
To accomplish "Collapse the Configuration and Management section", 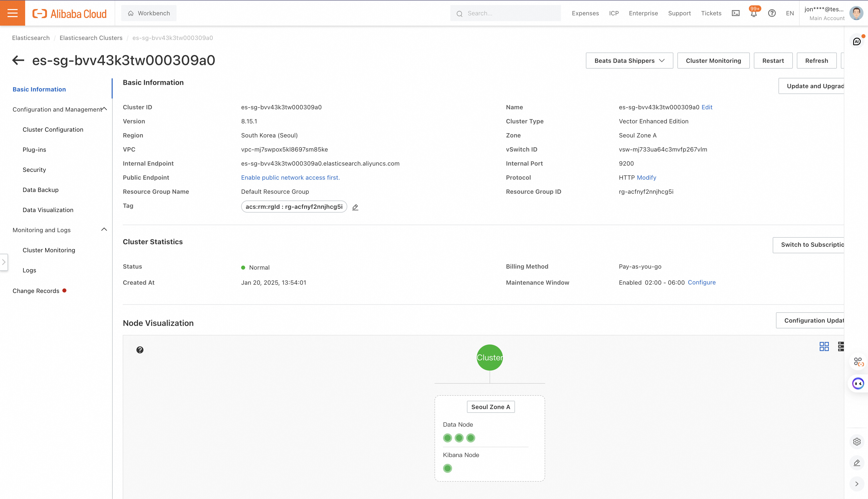I will (105, 109).
